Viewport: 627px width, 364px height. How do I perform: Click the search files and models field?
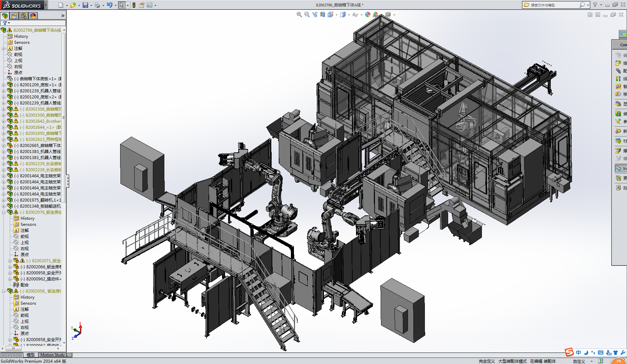[x=553, y=5]
